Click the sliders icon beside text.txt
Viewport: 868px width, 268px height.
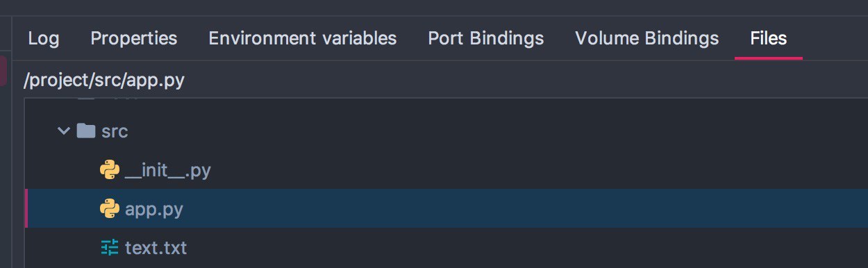click(110, 247)
